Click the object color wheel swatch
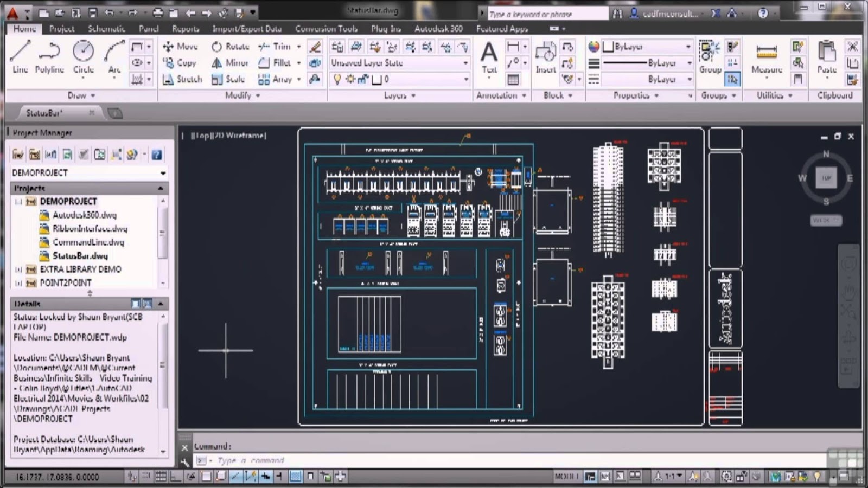The width and height of the screenshot is (868, 488). tap(594, 47)
